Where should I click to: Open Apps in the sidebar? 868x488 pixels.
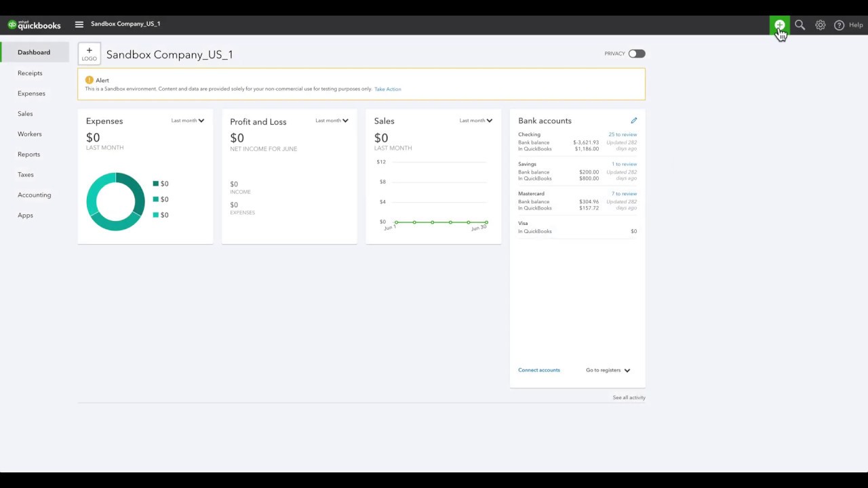25,216
